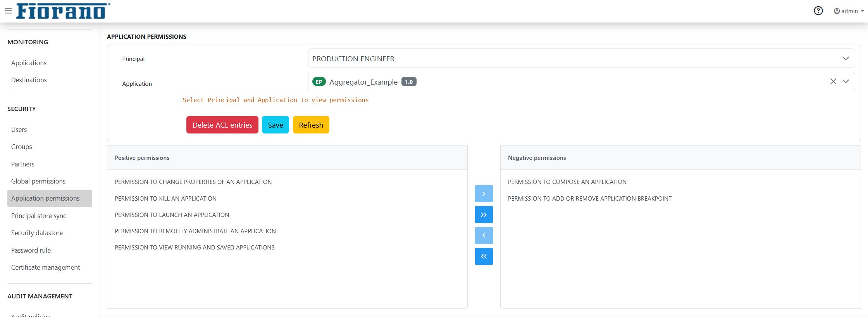Image resolution: width=868 pixels, height=317 pixels.
Task: Select Permission to Kill an Application
Action: (165, 198)
